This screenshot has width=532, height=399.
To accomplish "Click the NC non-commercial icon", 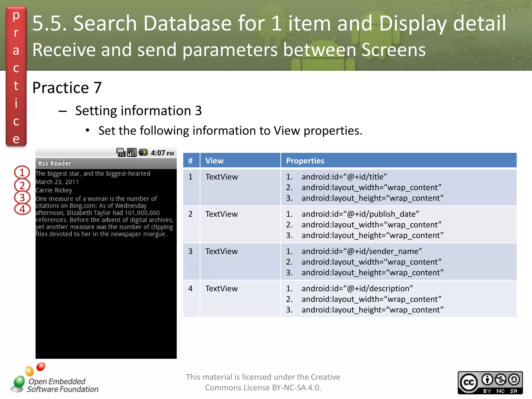I will (501, 380).
